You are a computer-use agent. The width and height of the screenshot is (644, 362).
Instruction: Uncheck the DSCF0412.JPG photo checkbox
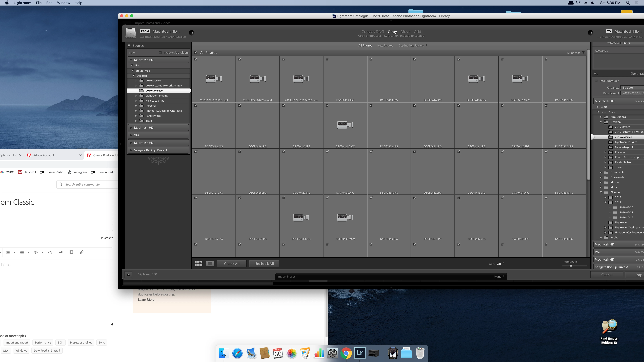coord(327,59)
